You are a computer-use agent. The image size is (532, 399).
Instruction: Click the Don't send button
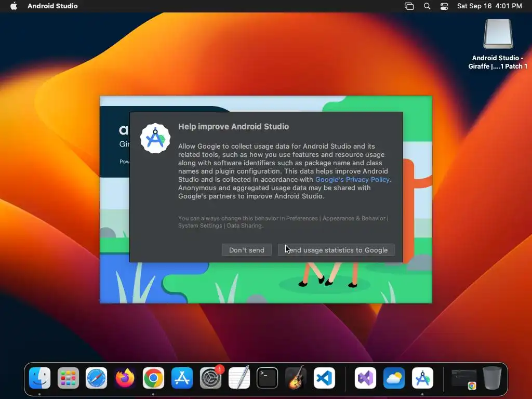click(246, 250)
